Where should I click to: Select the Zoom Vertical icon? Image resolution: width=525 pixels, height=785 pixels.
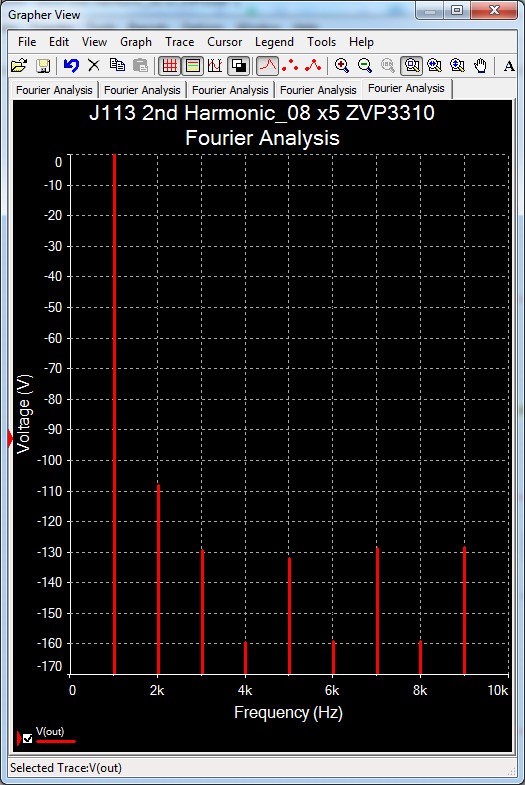457,66
